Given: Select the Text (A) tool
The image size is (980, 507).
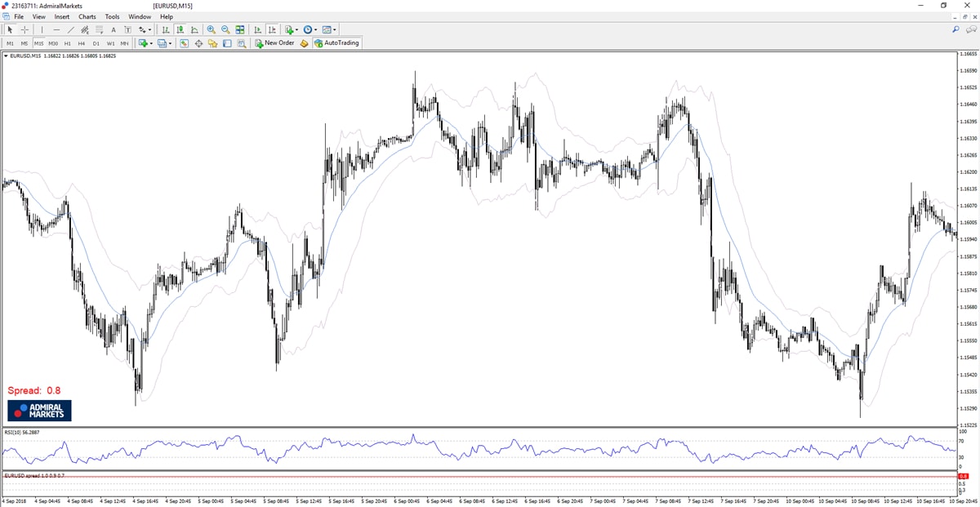Looking at the screenshot, I should (x=114, y=29).
